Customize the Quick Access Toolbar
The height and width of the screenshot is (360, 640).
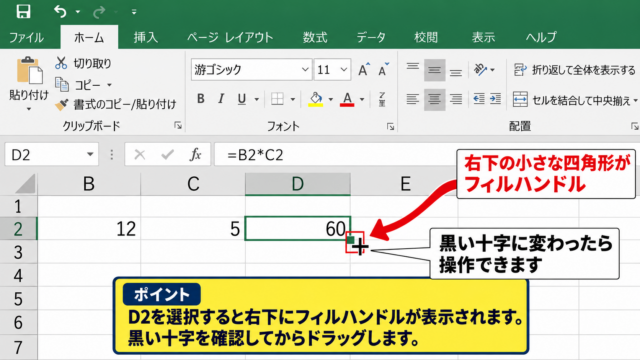(x=134, y=12)
